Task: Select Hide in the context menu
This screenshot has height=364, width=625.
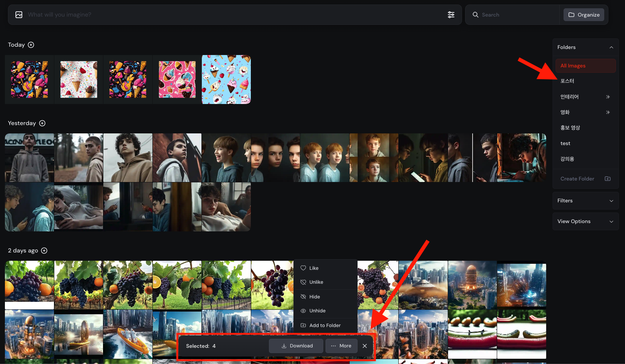Action: (x=326, y=297)
